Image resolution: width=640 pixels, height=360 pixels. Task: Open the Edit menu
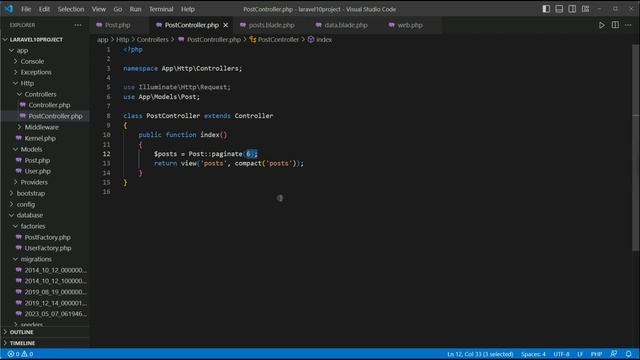(x=44, y=9)
